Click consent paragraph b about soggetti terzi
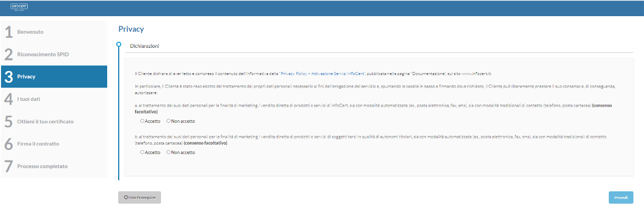This screenshot has height=212, width=644. [x=352, y=137]
